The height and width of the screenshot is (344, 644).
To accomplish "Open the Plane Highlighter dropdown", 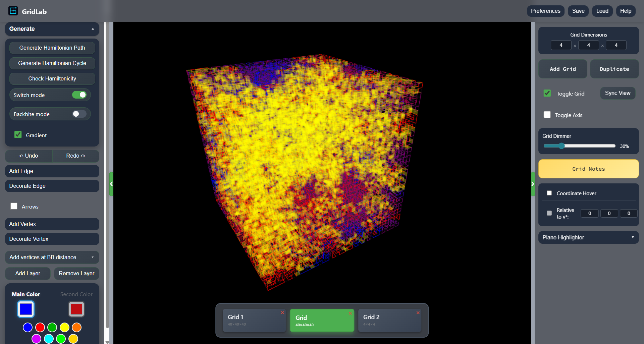I will 588,237.
